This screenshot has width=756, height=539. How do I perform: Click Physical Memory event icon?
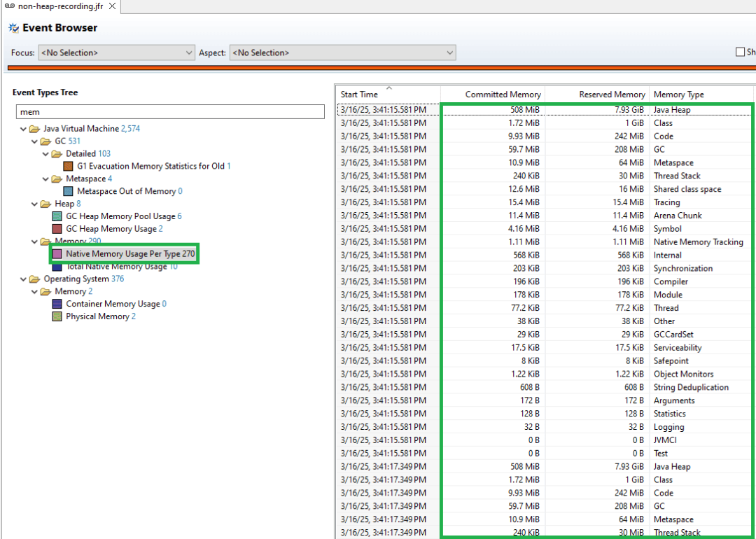point(57,316)
